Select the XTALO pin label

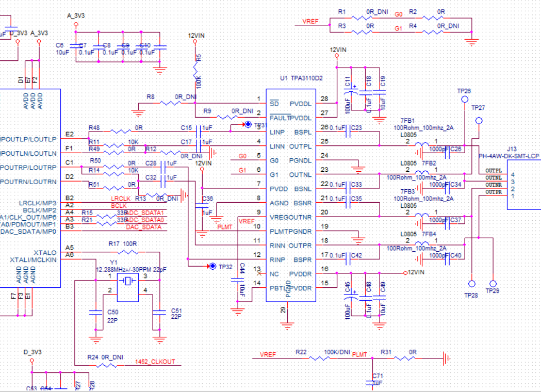coord(45,253)
